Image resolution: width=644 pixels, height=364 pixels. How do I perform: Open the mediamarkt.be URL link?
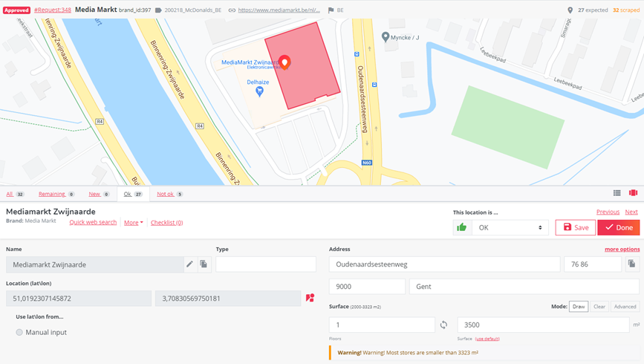279,10
